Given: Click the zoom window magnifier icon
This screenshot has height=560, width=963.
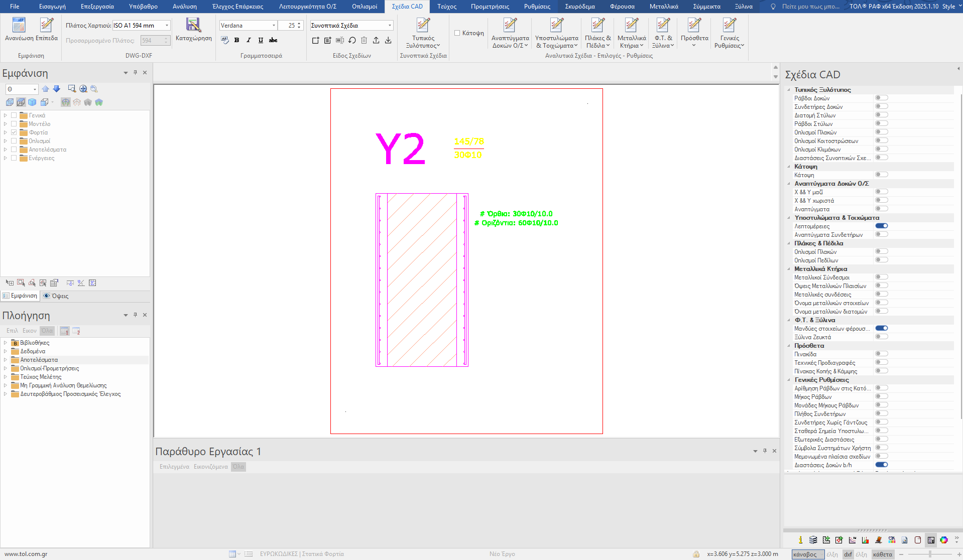Looking at the screenshot, I should click(72, 89).
